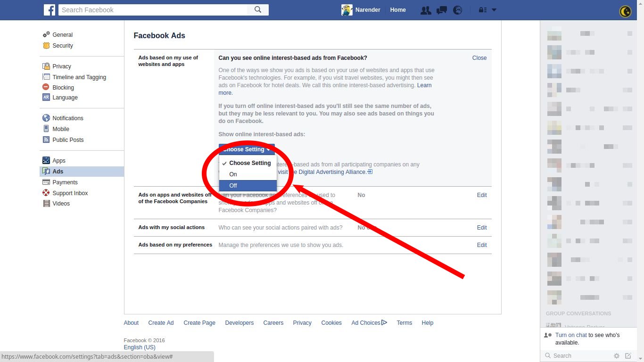
Task: Open the messages icon
Action: (442, 10)
